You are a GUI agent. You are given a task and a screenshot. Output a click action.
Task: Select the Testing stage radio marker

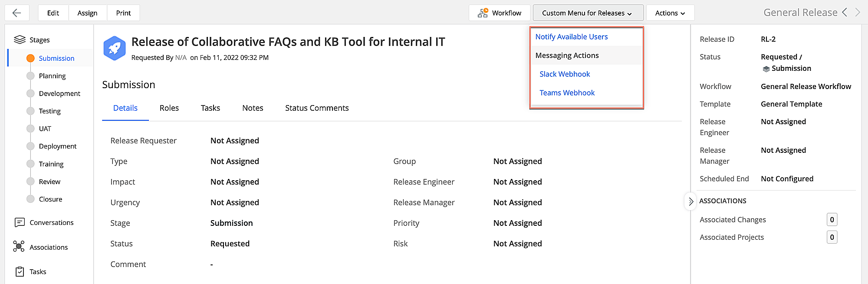pyautogui.click(x=30, y=111)
